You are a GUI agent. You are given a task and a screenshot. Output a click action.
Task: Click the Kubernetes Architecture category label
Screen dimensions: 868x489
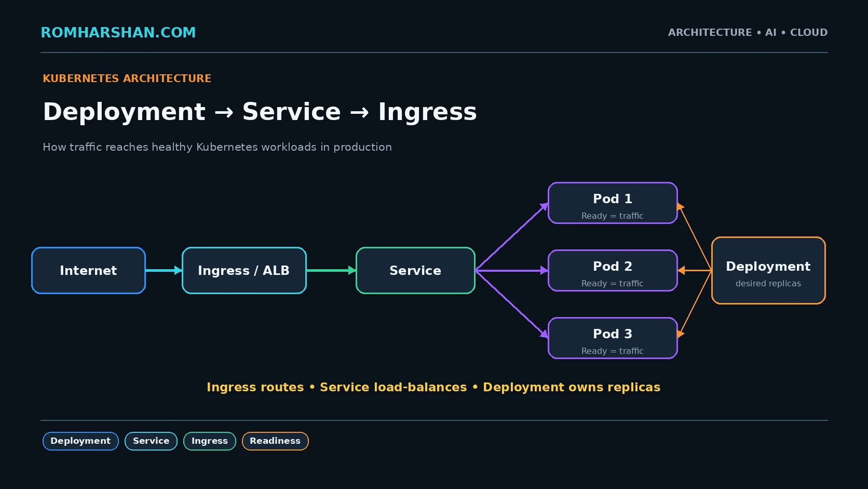pos(127,78)
